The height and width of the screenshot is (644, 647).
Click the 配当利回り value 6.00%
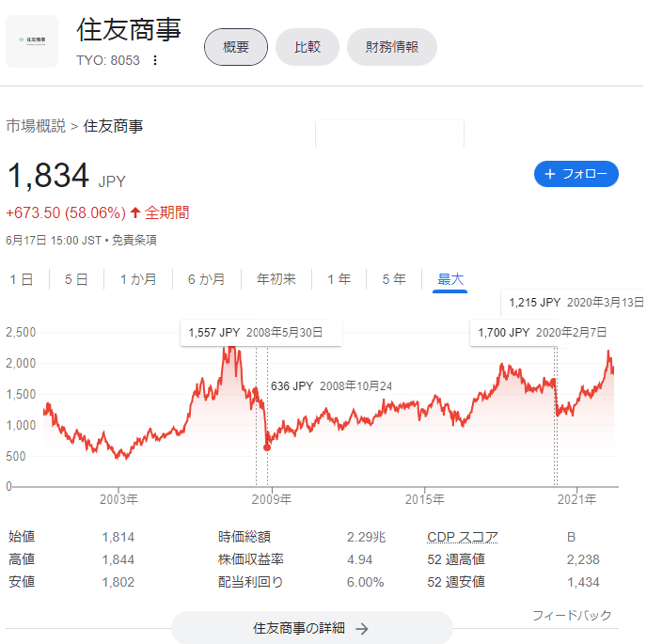pos(365,582)
